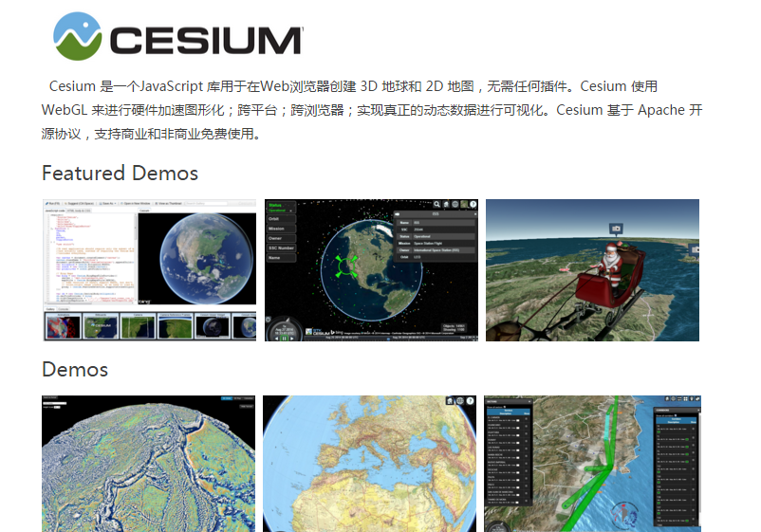Open the Sandcastle code editor demo thumbnail
This screenshot has width=761, height=532.
[150, 270]
